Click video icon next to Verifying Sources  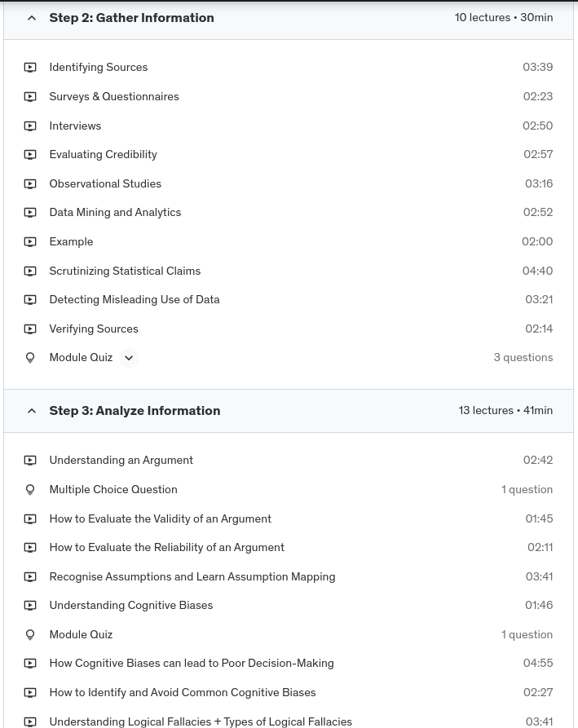pyautogui.click(x=30, y=329)
